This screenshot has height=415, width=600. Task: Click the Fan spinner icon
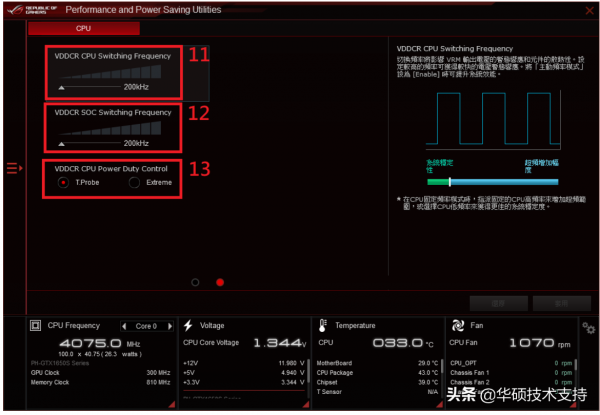pos(458,325)
